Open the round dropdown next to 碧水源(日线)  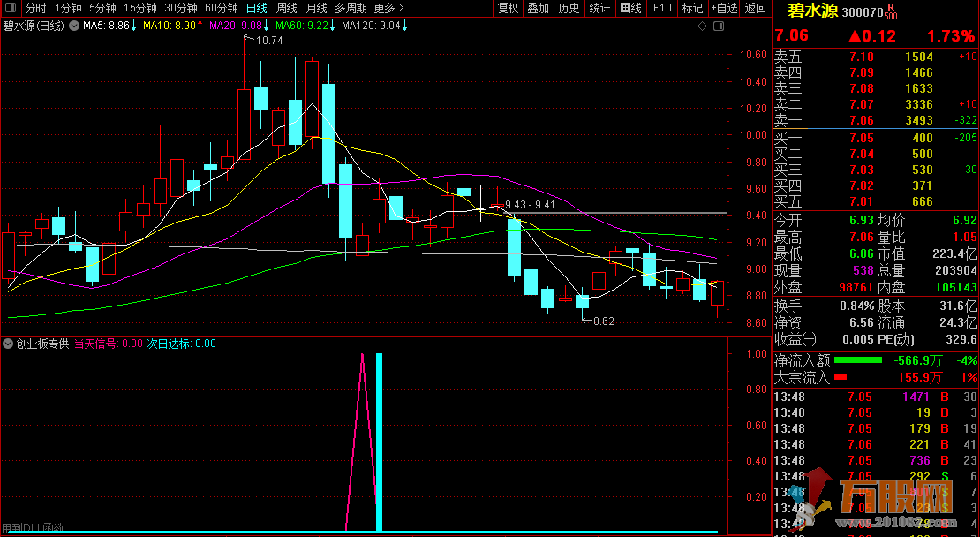pyautogui.click(x=74, y=26)
